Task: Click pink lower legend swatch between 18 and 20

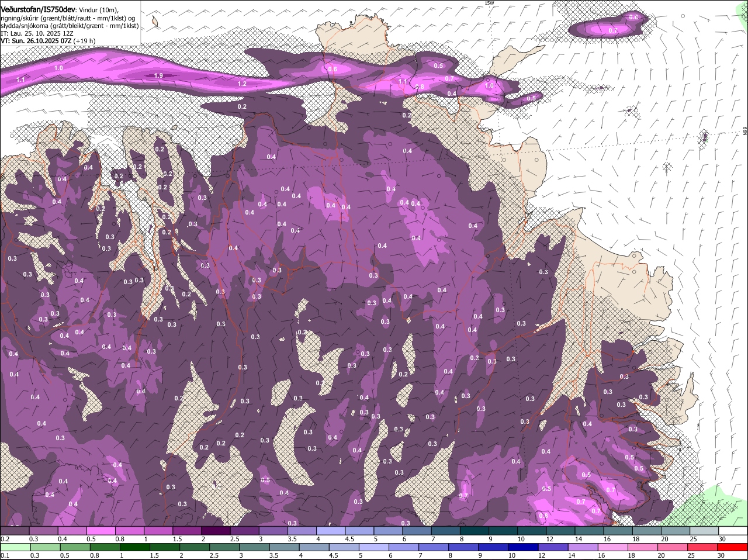Action: pos(643,547)
